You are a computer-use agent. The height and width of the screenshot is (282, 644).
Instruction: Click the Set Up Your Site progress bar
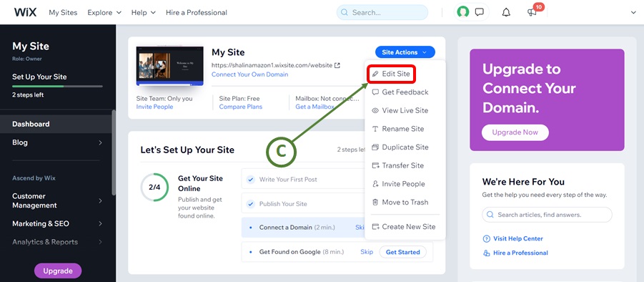tap(57, 87)
